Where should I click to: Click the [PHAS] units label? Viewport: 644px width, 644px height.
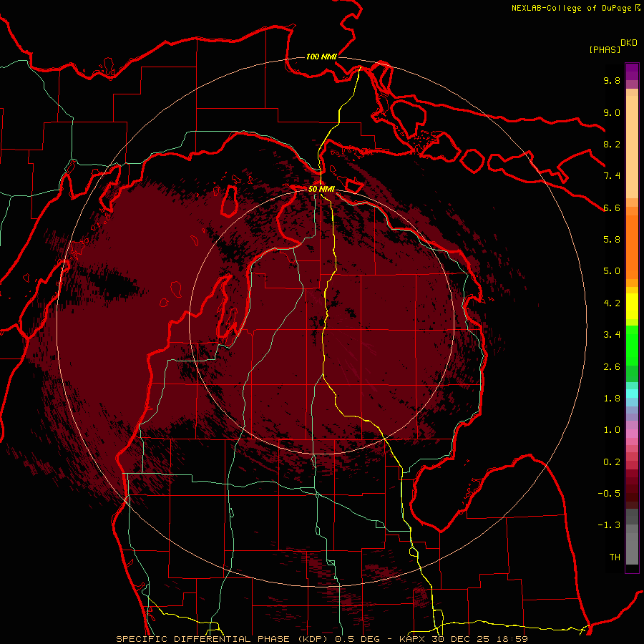click(x=605, y=49)
